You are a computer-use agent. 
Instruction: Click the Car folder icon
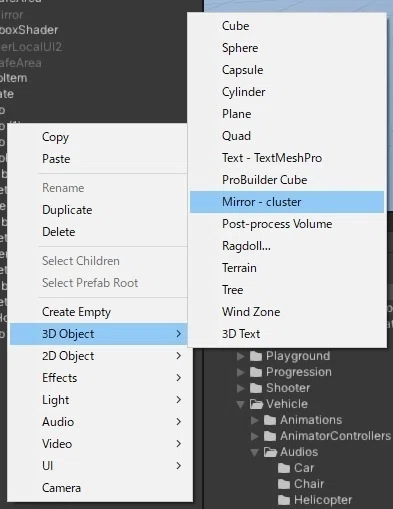(x=284, y=468)
